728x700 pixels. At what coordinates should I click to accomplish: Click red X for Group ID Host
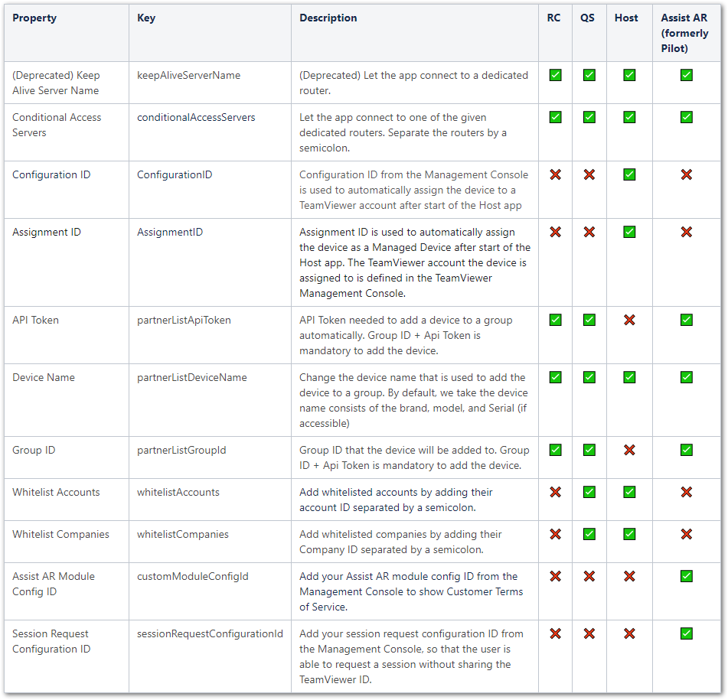[x=629, y=450]
